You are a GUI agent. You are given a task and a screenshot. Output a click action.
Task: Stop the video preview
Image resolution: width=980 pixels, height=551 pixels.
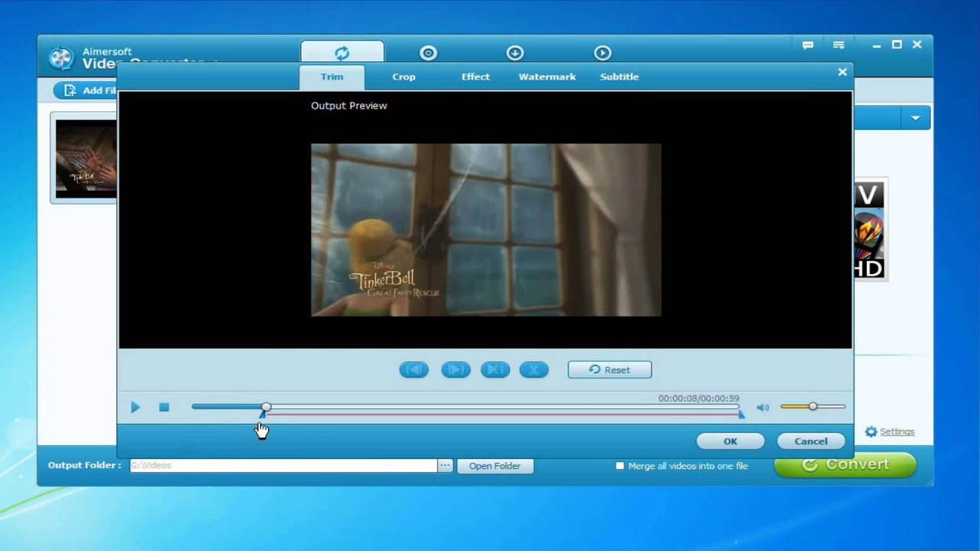tap(164, 408)
